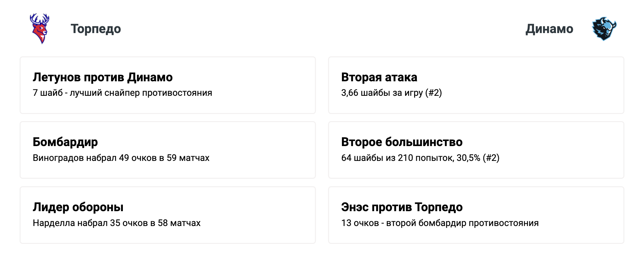644x253 pixels.
Task: Click the 13 очков второй бомбардир stat
Action: pos(439,223)
